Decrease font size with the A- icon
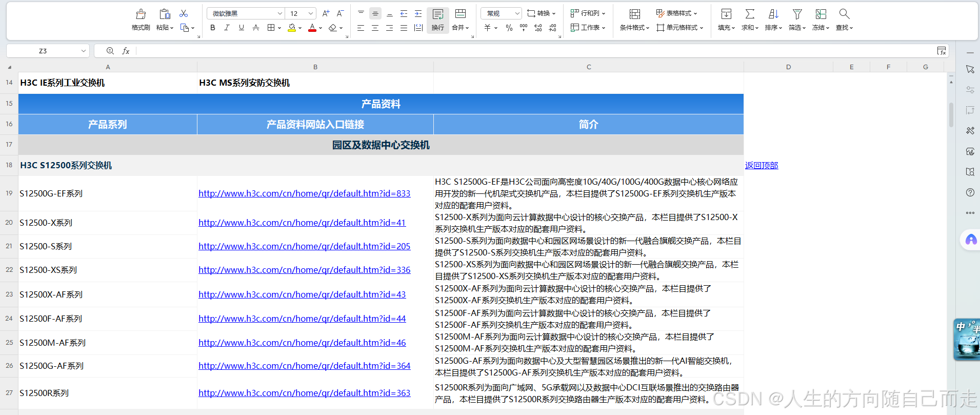980x415 pixels. (x=340, y=13)
